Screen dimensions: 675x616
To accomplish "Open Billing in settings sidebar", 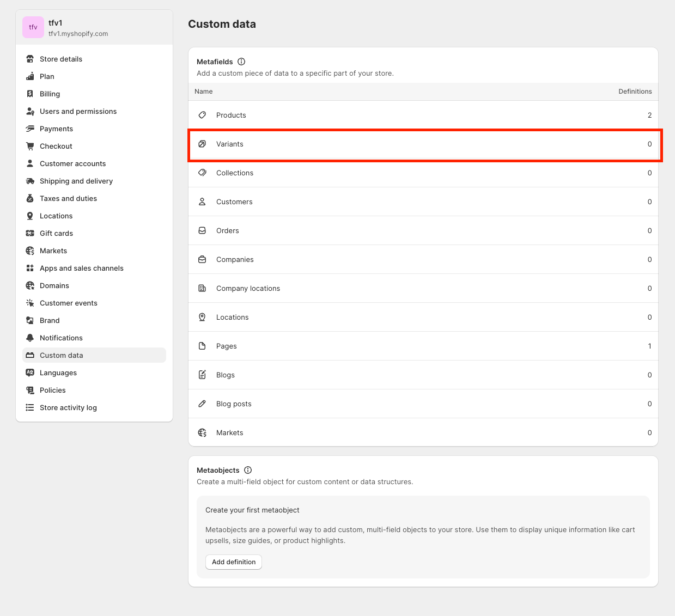I will click(50, 94).
